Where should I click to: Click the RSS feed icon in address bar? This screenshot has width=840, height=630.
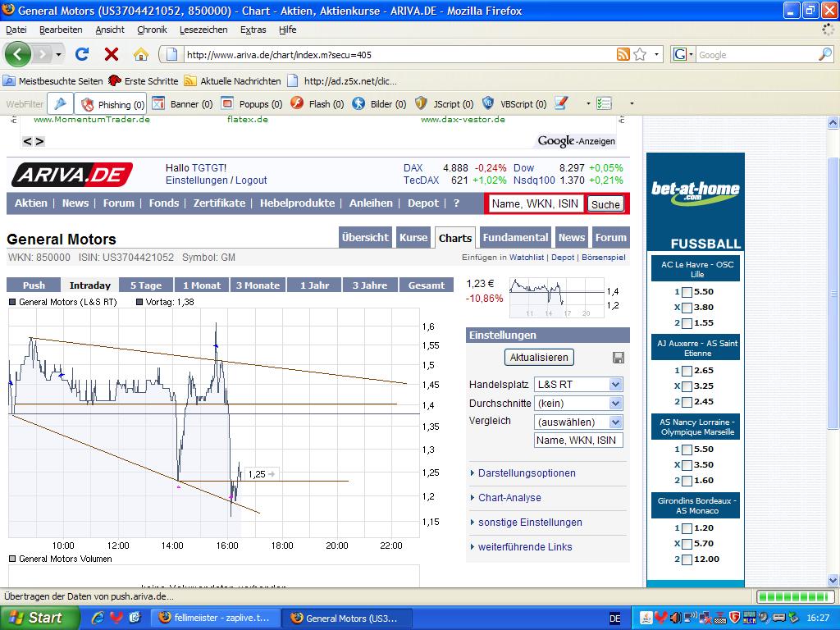(x=623, y=54)
